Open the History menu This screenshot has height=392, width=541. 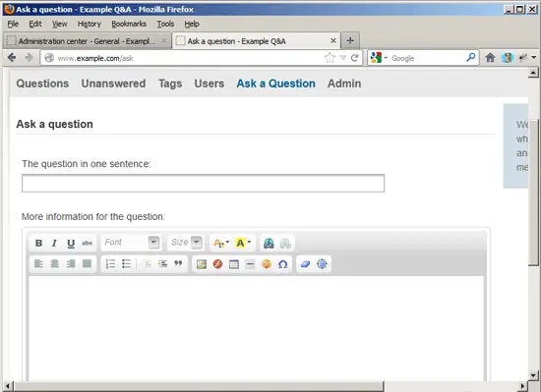tap(89, 24)
